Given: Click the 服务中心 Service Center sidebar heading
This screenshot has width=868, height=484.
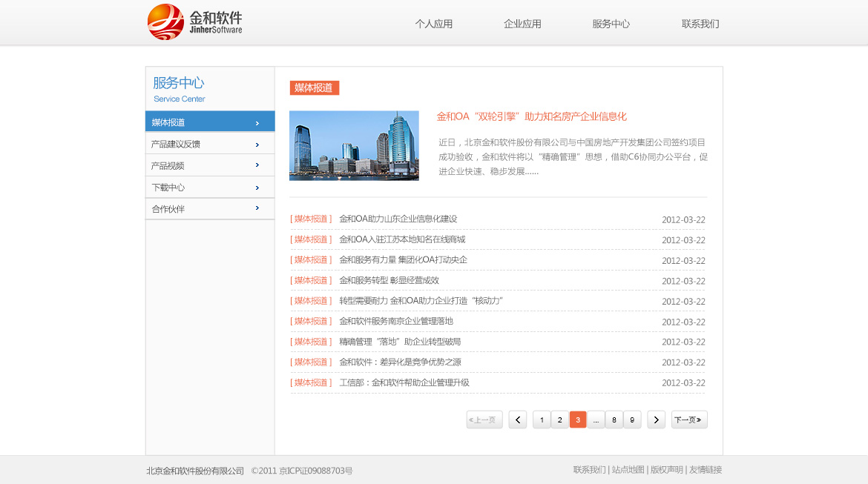Looking at the screenshot, I should 180,89.
